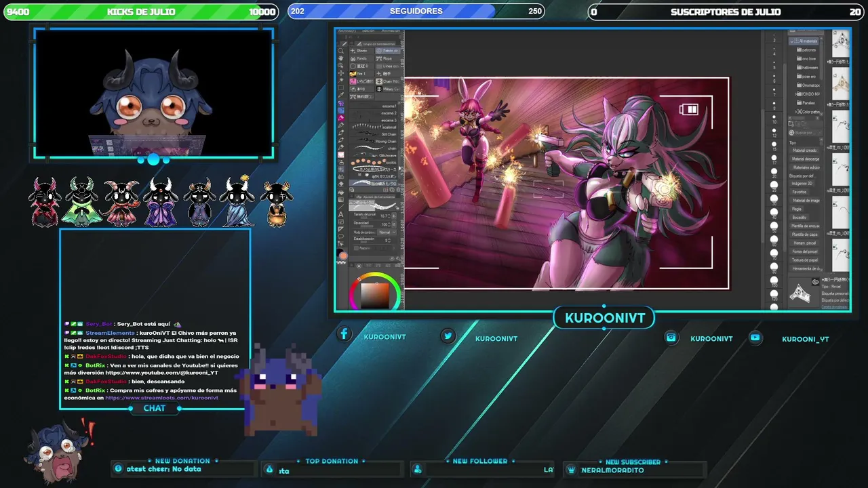This screenshot has height=488, width=868.
Task: Pick the Moving Chain brush
Action: [374, 141]
